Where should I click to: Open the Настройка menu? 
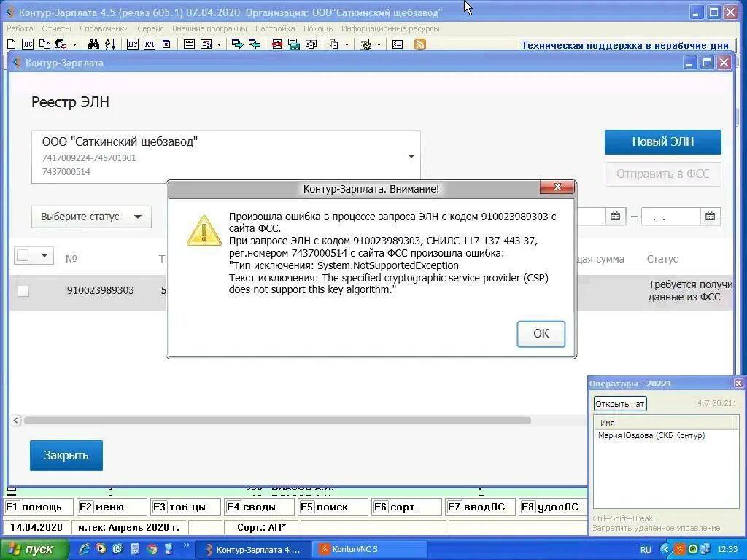tap(275, 28)
